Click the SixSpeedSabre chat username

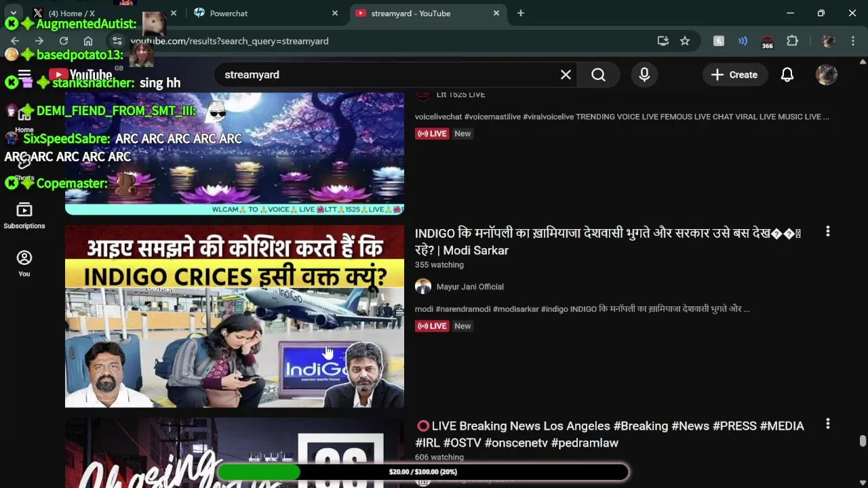coord(66,138)
